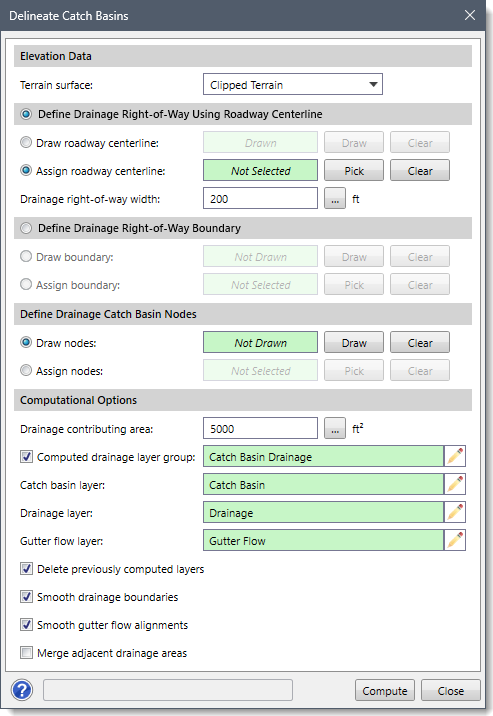The height and width of the screenshot is (716, 493).
Task: Click Pick button for roadway centerline
Action: 354,170
